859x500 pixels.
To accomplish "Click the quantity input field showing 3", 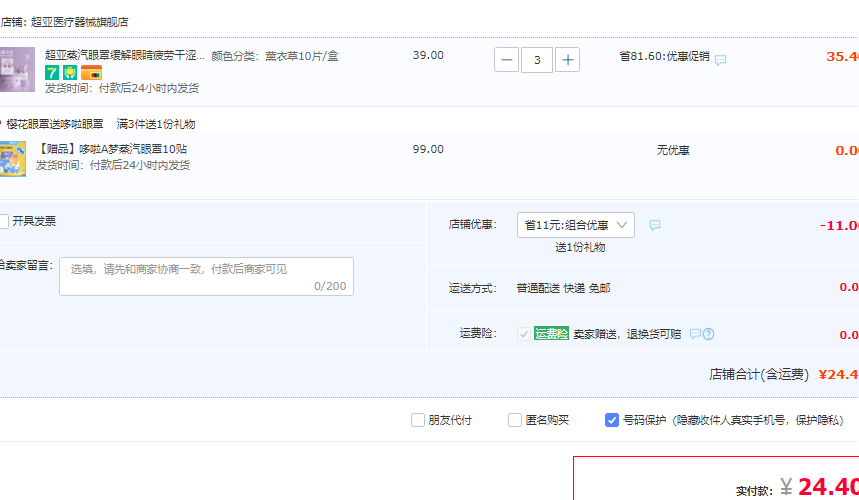I will coord(537,60).
